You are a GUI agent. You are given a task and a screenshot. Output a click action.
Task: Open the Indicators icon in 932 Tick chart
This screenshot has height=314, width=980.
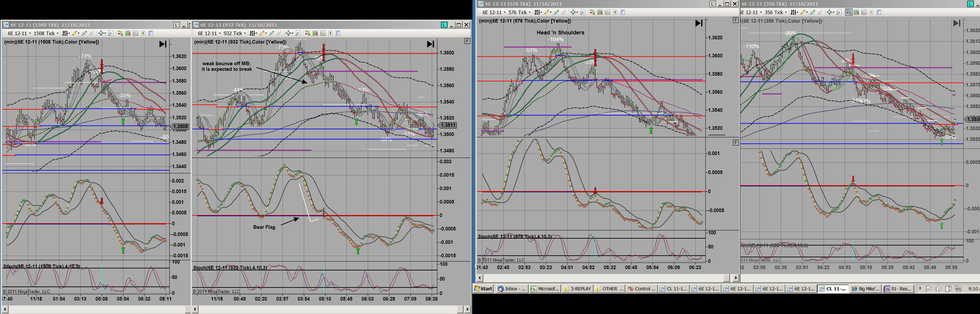tap(323, 33)
